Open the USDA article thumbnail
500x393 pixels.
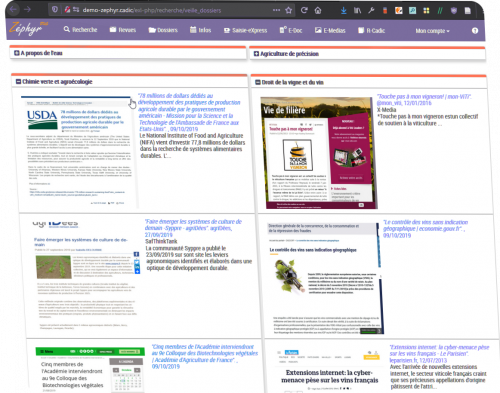[x=79, y=152]
